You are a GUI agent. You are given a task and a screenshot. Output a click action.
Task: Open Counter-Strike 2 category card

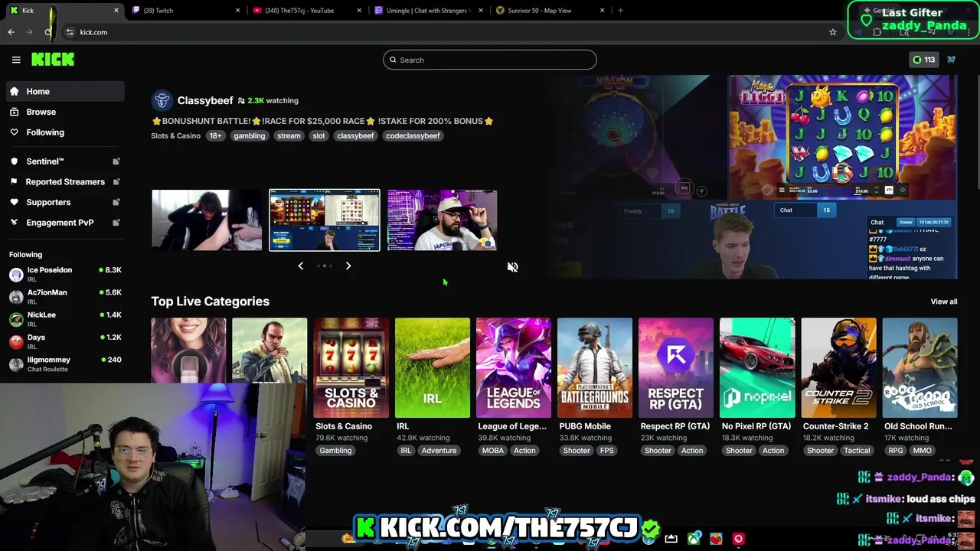point(838,368)
